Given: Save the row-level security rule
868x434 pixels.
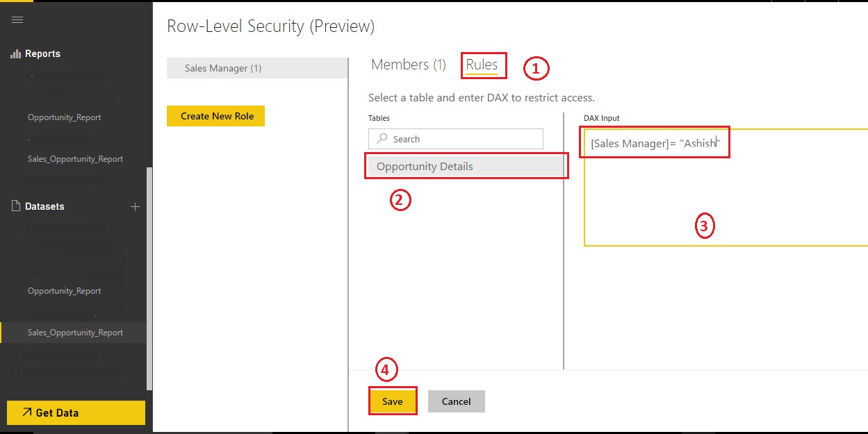Looking at the screenshot, I should click(x=393, y=401).
